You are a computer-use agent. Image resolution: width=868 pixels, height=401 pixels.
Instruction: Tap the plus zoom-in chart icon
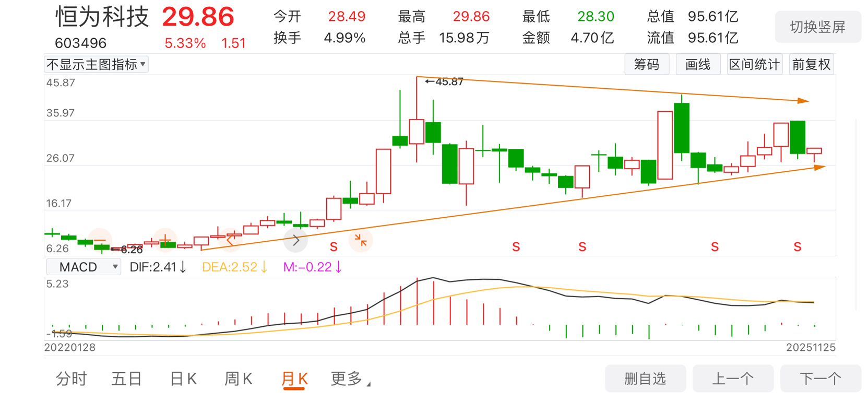(x=165, y=240)
